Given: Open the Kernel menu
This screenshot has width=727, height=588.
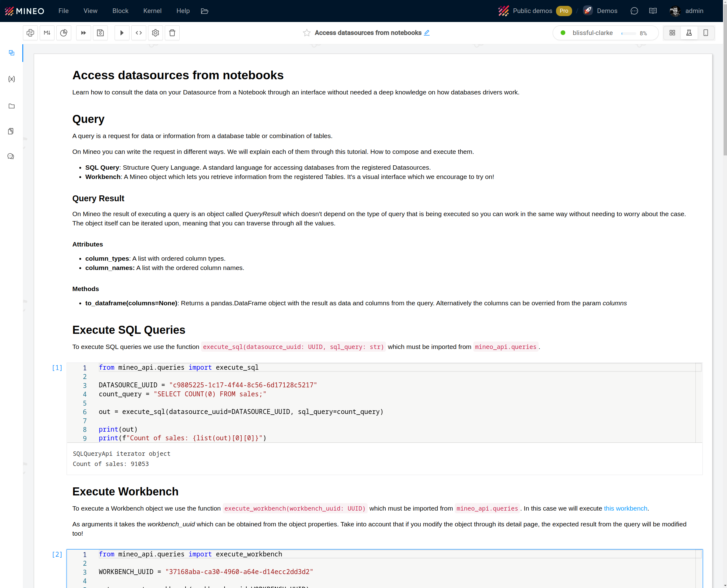Looking at the screenshot, I should click(152, 11).
